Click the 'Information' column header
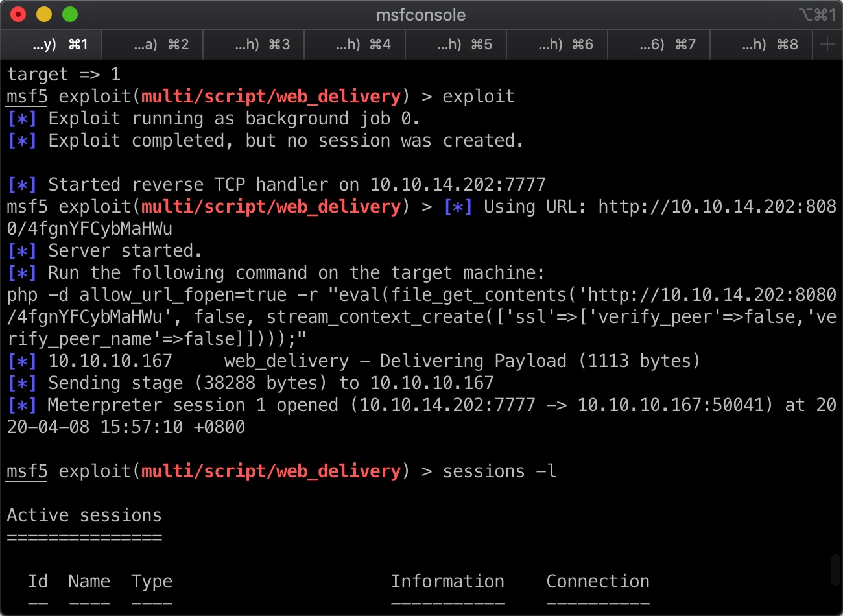Image resolution: width=843 pixels, height=616 pixels. tap(447, 582)
